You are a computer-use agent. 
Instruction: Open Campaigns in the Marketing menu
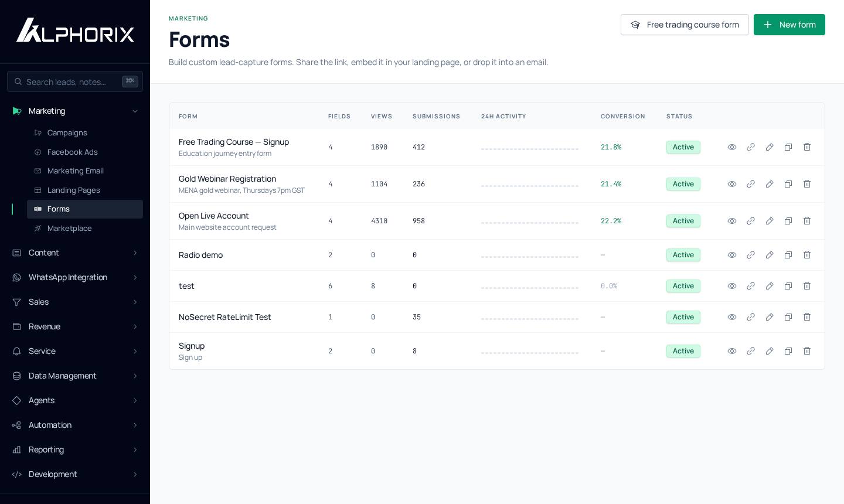pos(85,133)
